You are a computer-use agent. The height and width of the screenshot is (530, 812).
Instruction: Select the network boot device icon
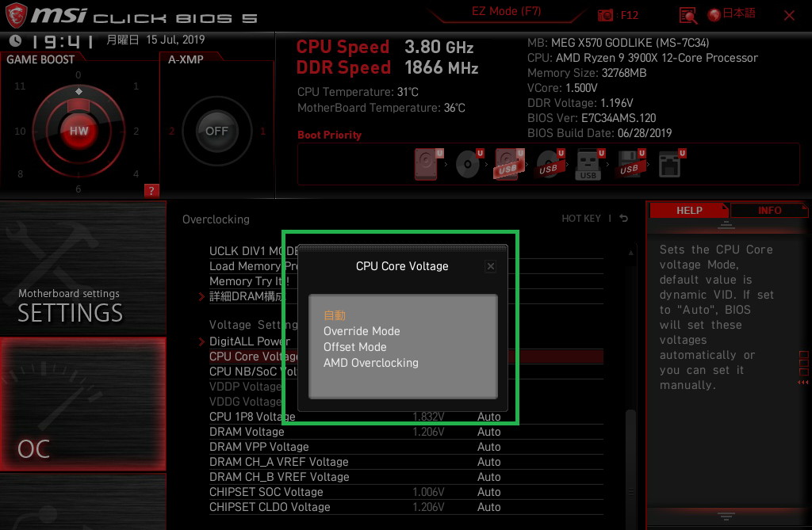click(671, 164)
